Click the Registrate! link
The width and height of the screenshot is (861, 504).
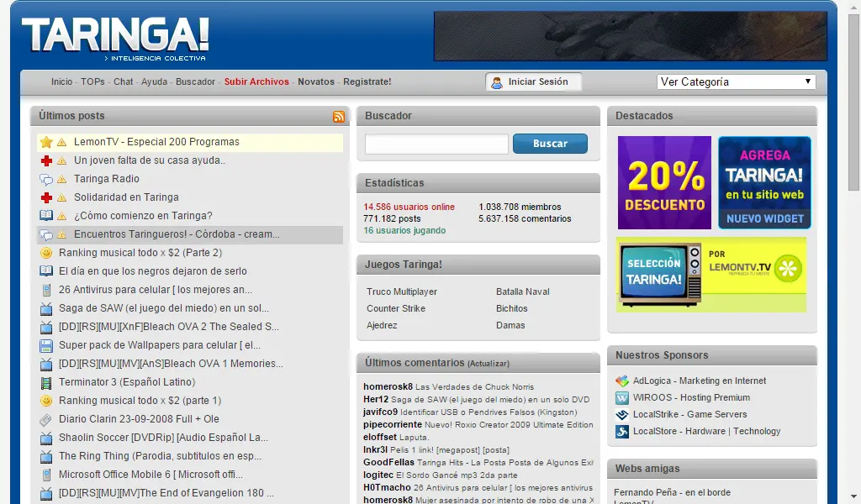[x=367, y=81]
